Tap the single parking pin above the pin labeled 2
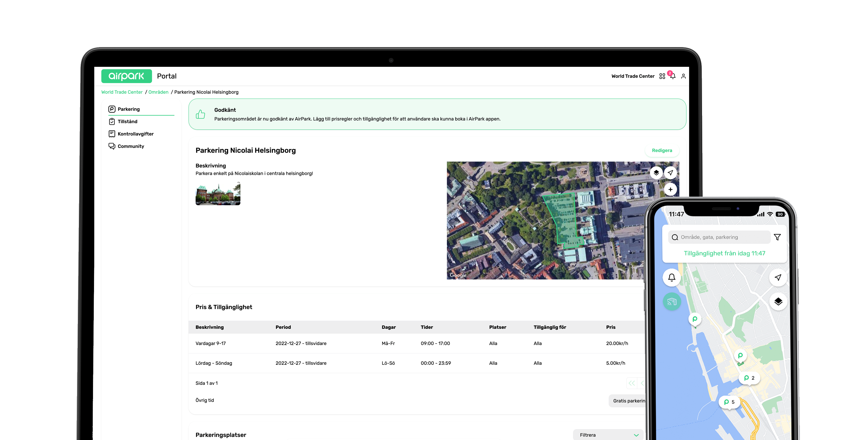Screen dimensions: 868x440 click(740, 356)
